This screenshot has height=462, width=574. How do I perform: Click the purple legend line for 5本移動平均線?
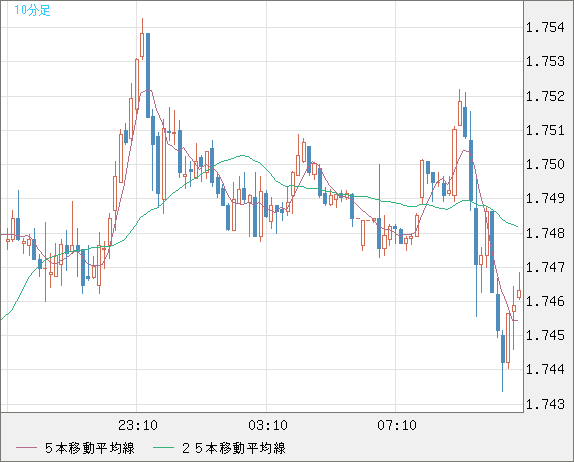[26, 448]
